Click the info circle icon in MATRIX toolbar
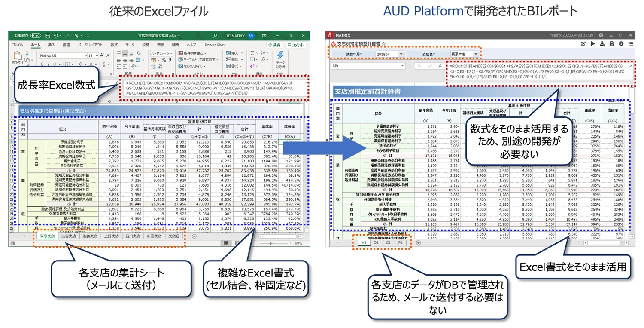This screenshot has height=328, width=644. [621, 43]
